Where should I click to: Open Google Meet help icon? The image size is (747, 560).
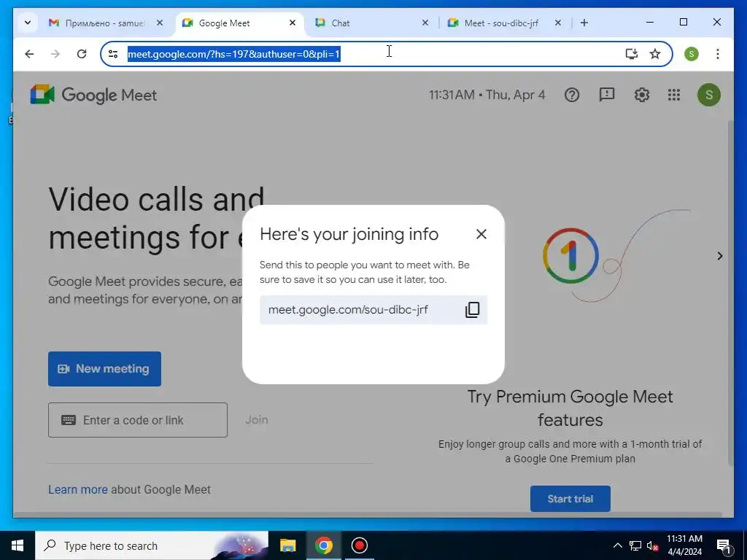pyautogui.click(x=572, y=95)
